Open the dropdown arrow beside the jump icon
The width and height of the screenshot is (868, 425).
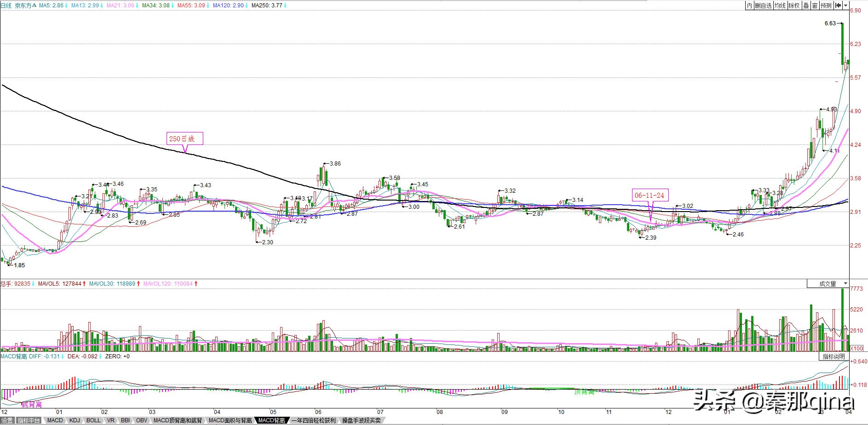pyautogui.click(x=845, y=6)
